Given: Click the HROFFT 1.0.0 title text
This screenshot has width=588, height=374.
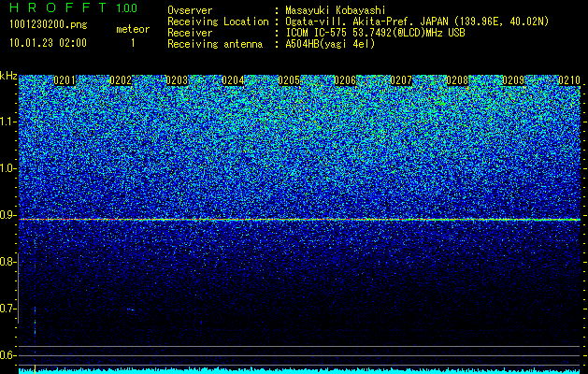Looking at the screenshot, I should click(x=74, y=7).
